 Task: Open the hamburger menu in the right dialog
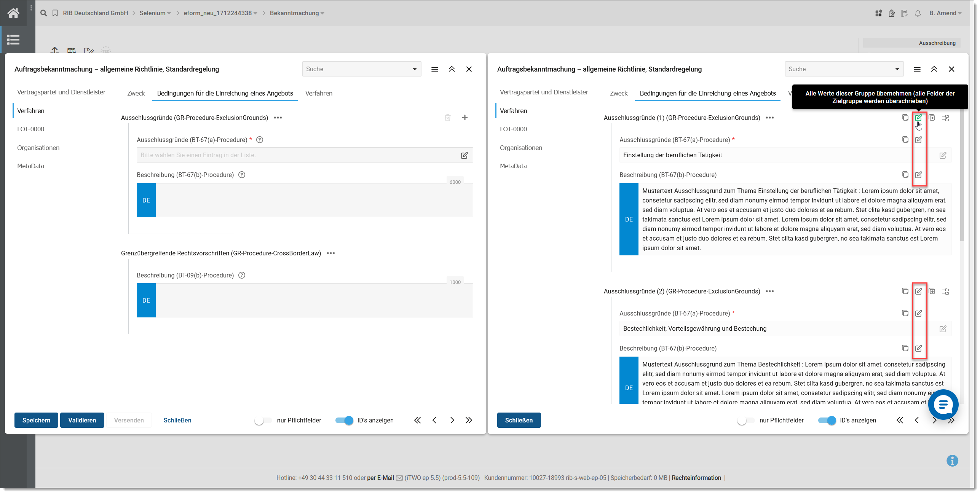coord(917,69)
